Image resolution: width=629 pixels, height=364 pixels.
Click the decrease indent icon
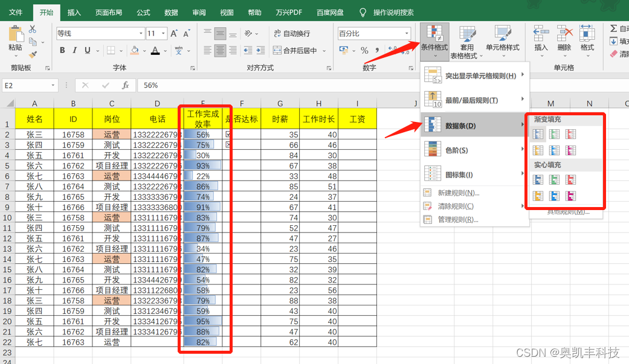pyautogui.click(x=248, y=51)
